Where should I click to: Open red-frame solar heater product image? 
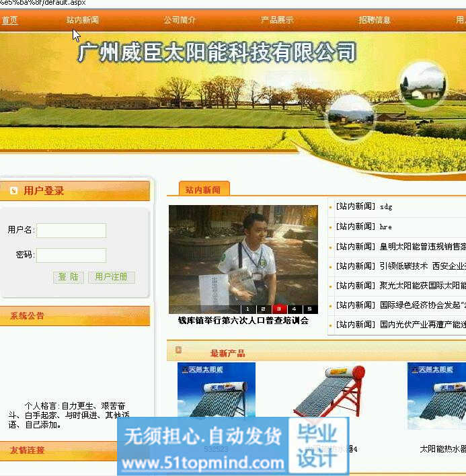pyautogui.click(x=330, y=391)
